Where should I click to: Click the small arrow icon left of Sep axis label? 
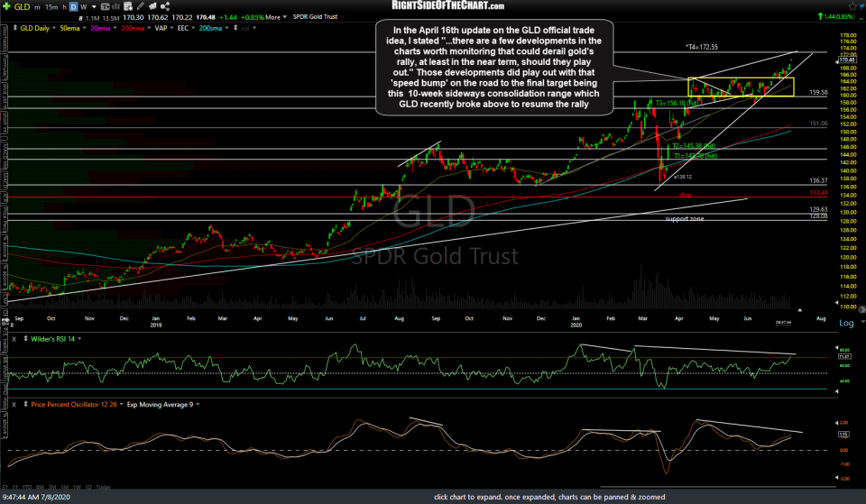click(5, 319)
